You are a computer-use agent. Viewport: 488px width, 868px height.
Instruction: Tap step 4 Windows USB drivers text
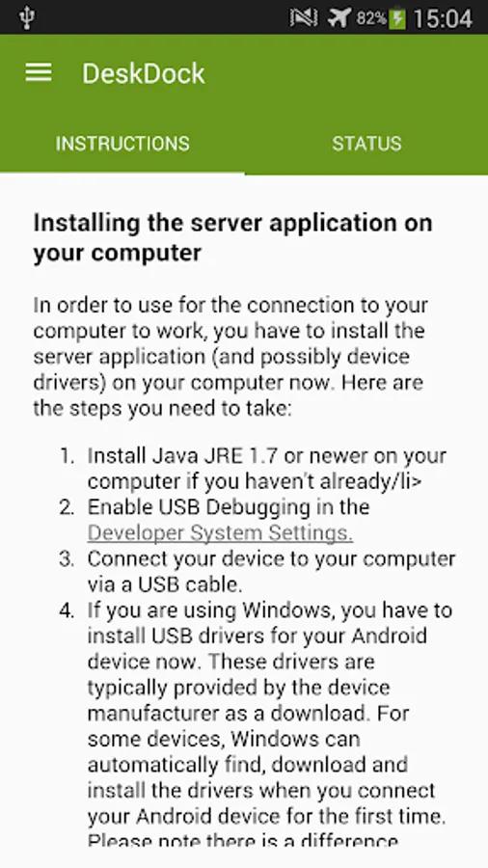coord(270,725)
